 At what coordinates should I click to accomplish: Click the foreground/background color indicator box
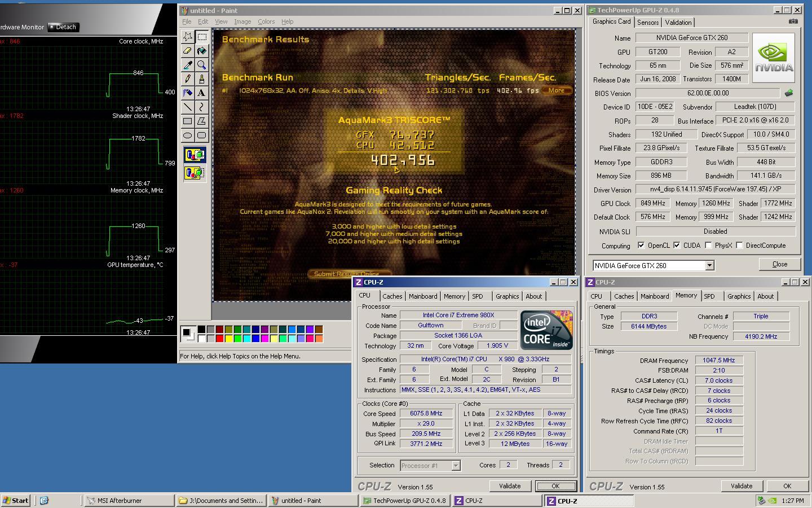pos(188,334)
